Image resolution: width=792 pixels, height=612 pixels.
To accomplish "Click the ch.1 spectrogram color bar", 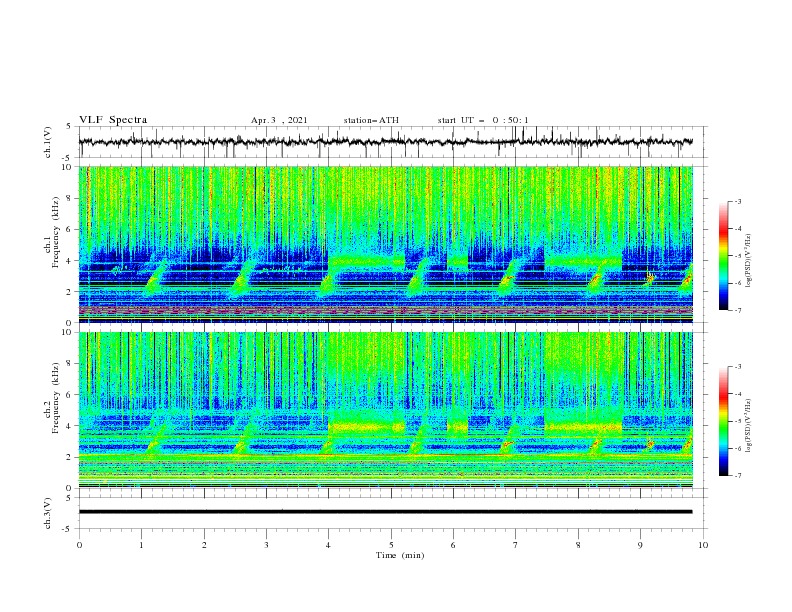I will point(723,256).
